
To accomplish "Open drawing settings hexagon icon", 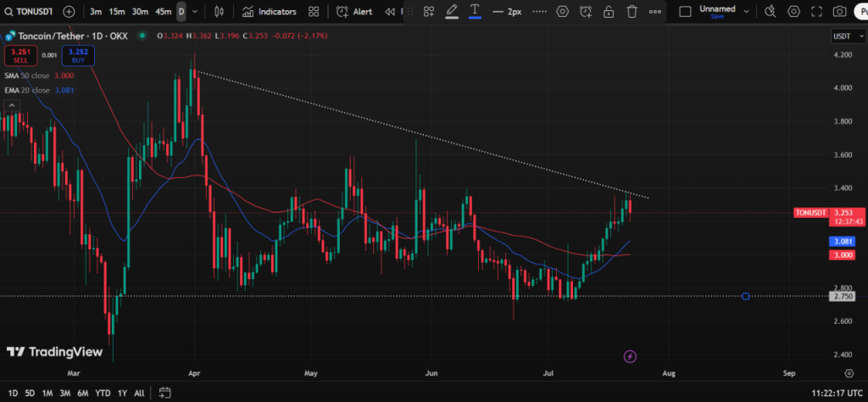I will (563, 11).
